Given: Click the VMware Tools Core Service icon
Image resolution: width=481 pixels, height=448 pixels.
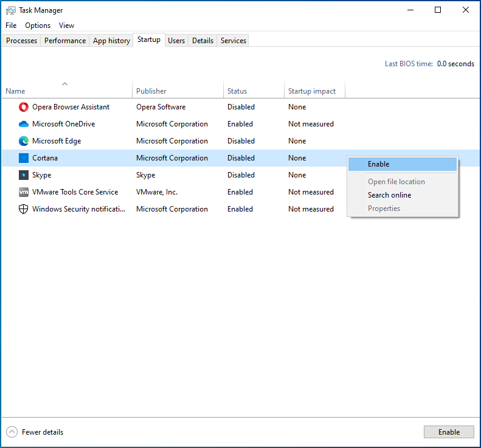Looking at the screenshot, I should pos(24,192).
